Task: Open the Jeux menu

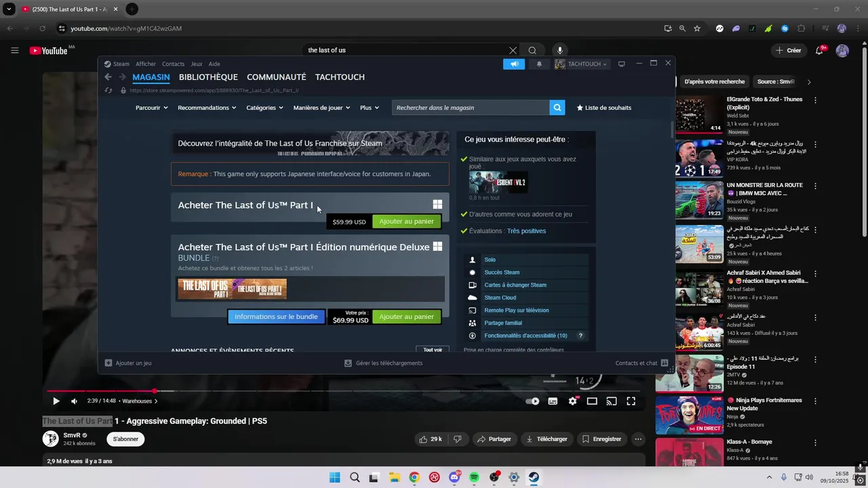Action: click(x=197, y=64)
